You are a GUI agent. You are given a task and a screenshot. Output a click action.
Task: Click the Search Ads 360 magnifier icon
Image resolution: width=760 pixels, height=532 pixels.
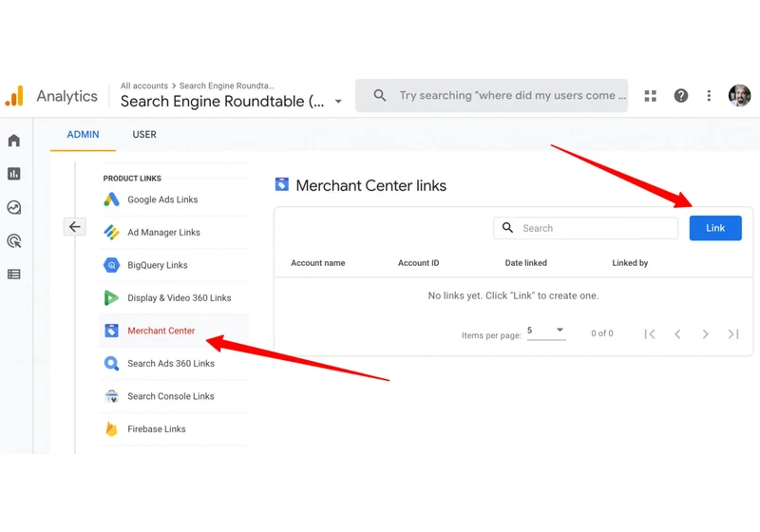tap(111, 364)
